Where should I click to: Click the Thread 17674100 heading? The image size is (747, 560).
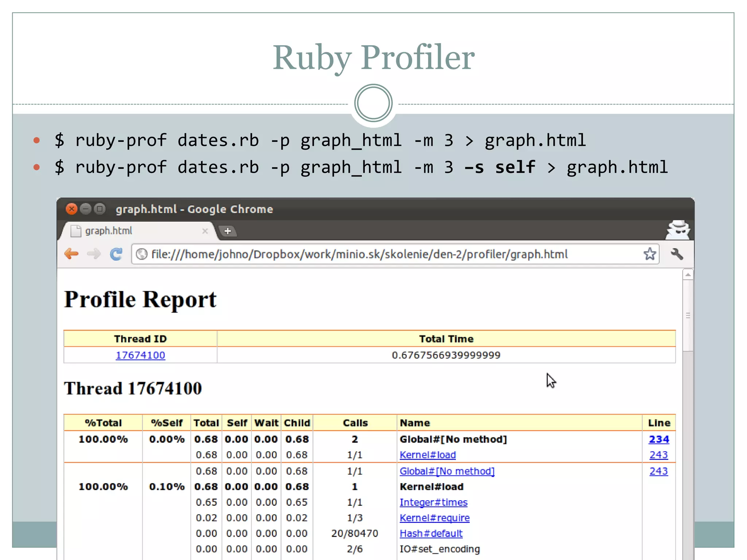[133, 388]
